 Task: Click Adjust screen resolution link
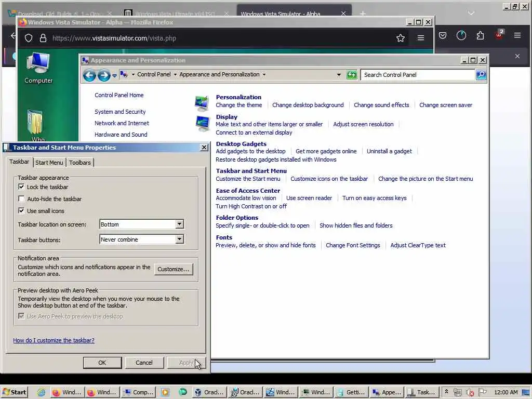click(x=363, y=124)
